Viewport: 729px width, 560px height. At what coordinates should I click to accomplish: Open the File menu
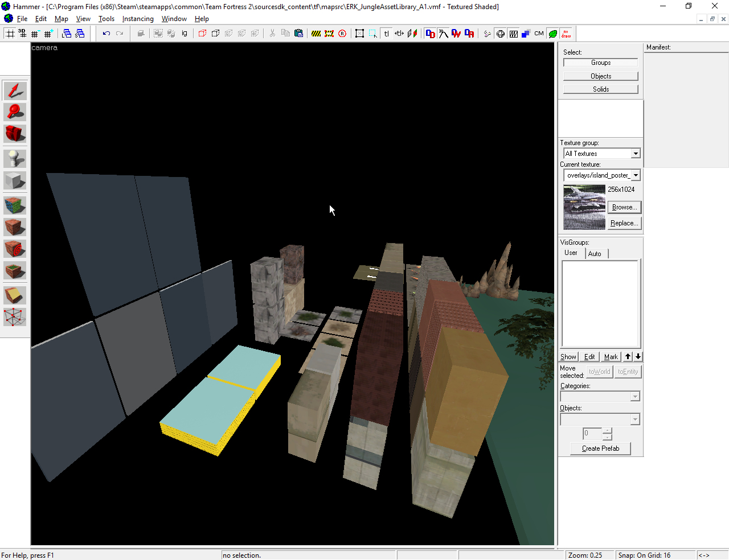[22, 19]
